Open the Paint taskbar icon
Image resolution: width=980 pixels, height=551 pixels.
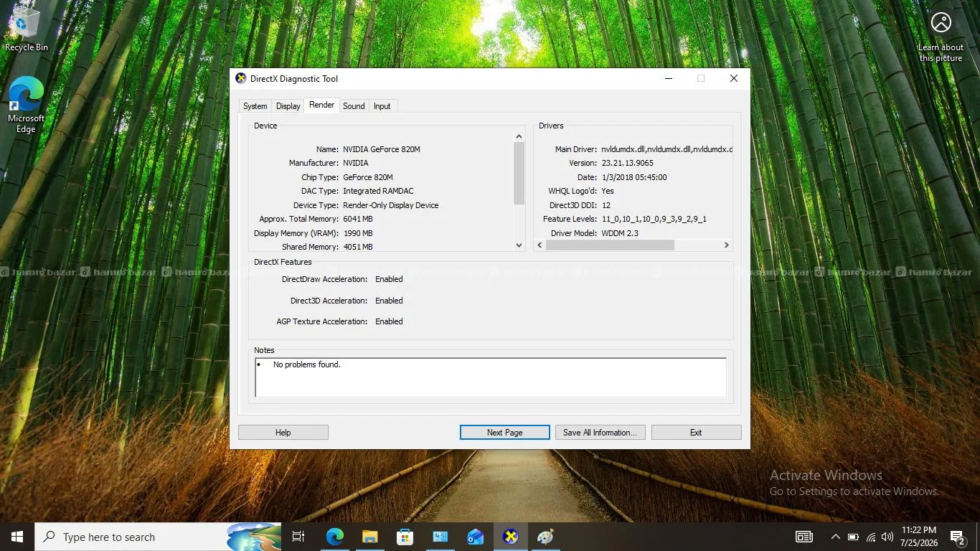[545, 537]
